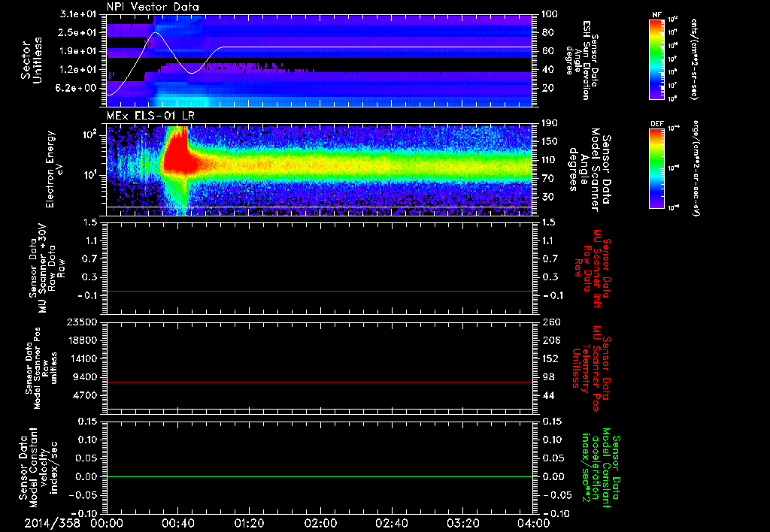Screen dimensions: 770x532
Task: Click the '1.9e+01' sector tick label
Action: (78, 51)
